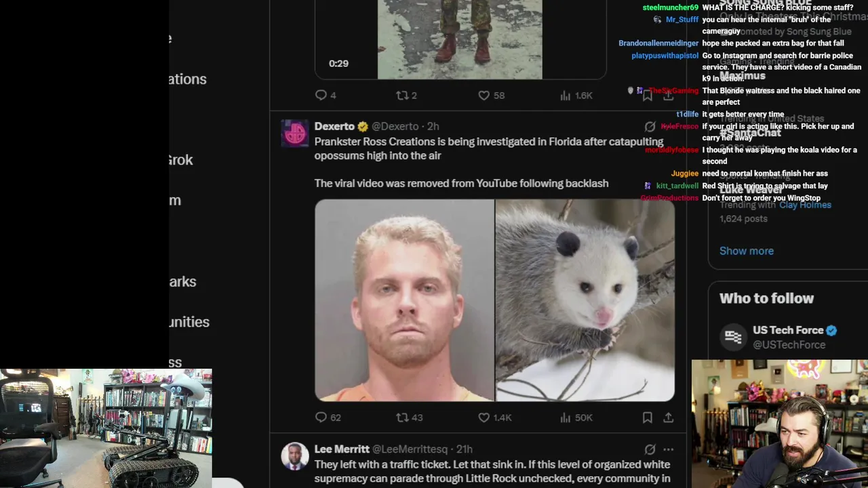Open US Tech Force suggested account
The image size is (868, 488).
click(788, 337)
